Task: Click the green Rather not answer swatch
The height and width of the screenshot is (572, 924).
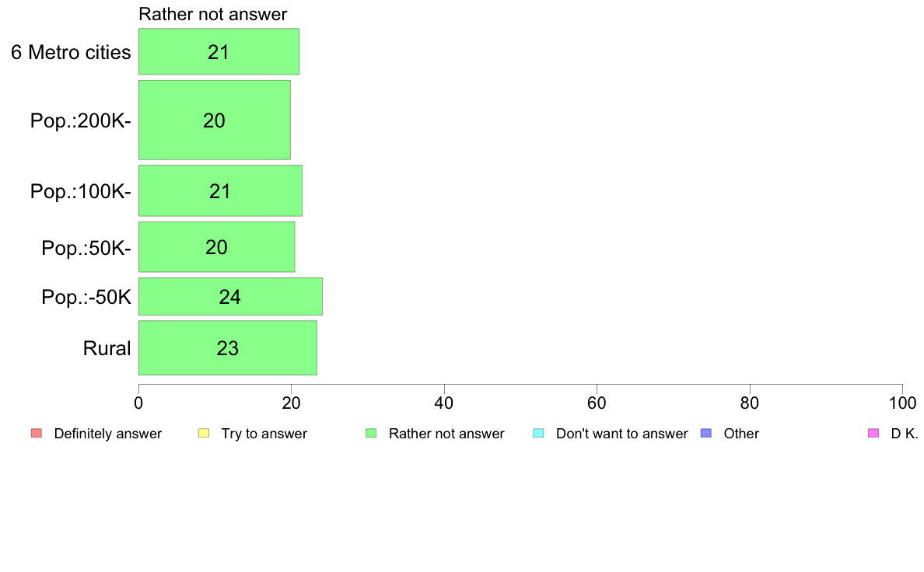Action: click(x=371, y=433)
